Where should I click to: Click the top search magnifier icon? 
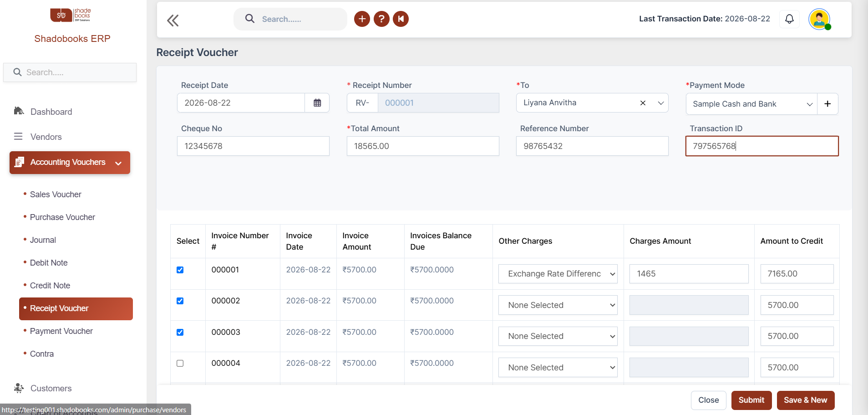pos(249,19)
